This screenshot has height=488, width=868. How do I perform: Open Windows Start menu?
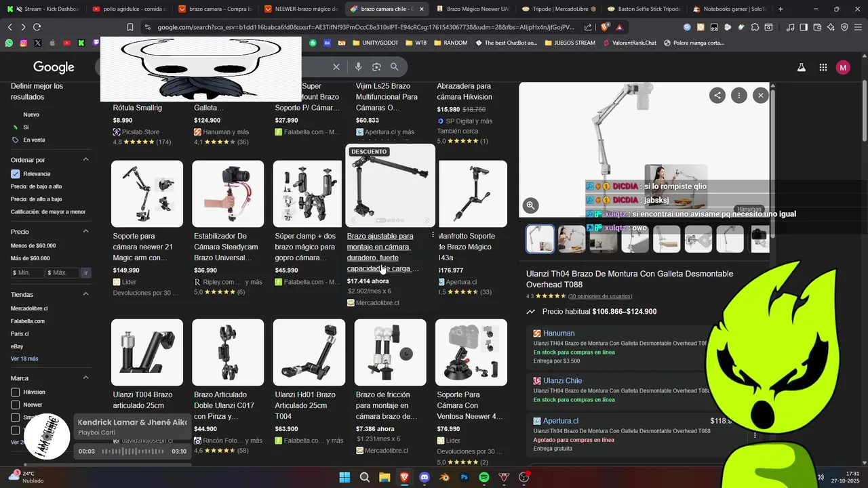coord(344,477)
